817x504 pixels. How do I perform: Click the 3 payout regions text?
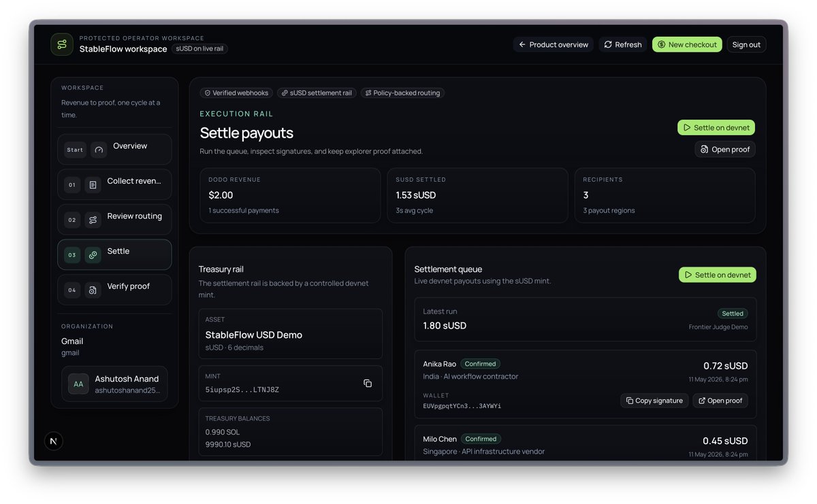[609, 210]
